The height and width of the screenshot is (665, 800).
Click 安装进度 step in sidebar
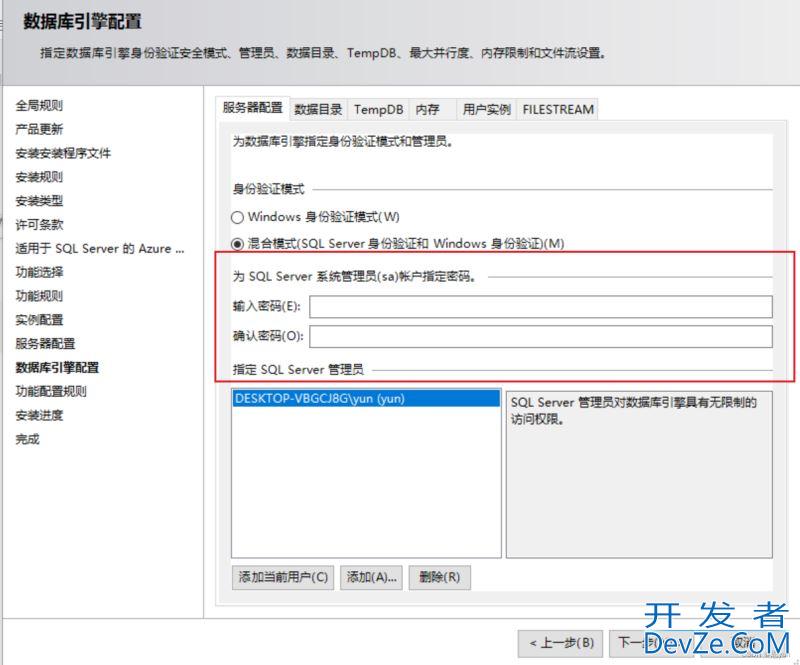[39, 415]
